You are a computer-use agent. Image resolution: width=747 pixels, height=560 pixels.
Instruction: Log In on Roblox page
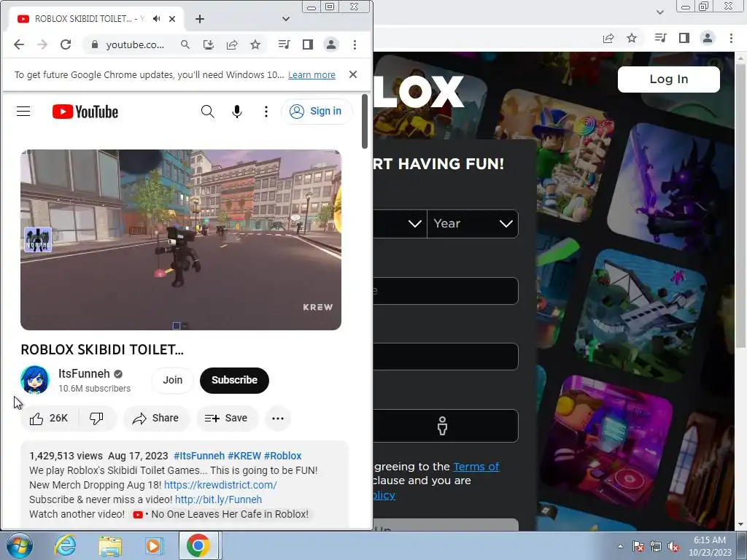(x=668, y=79)
